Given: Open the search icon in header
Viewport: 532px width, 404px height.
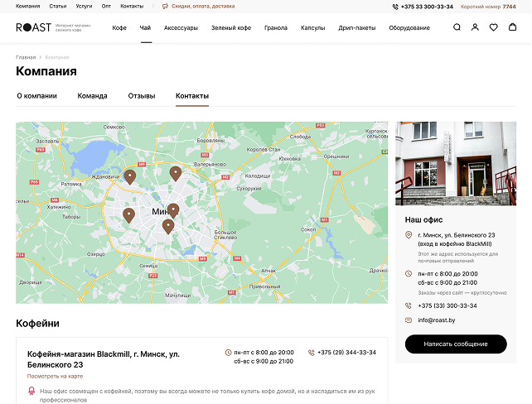Looking at the screenshot, I should pos(457,27).
